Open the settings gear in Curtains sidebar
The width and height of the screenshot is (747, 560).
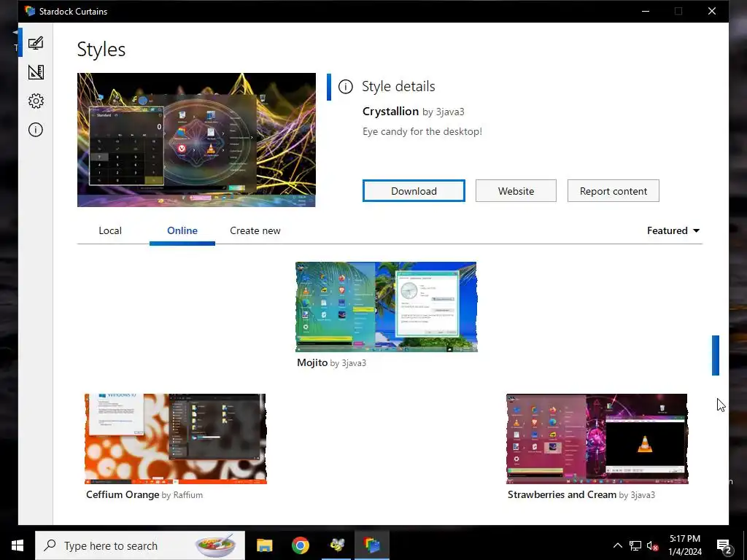36,101
